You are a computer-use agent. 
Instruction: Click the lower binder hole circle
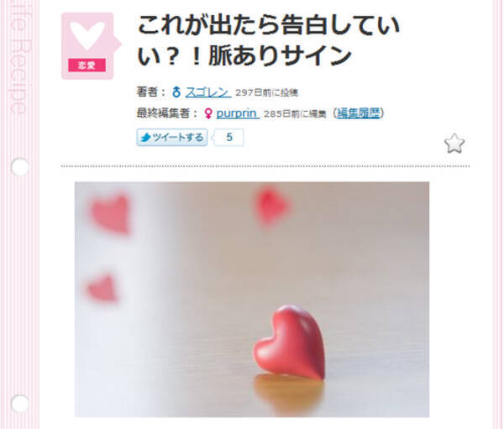(x=19, y=404)
